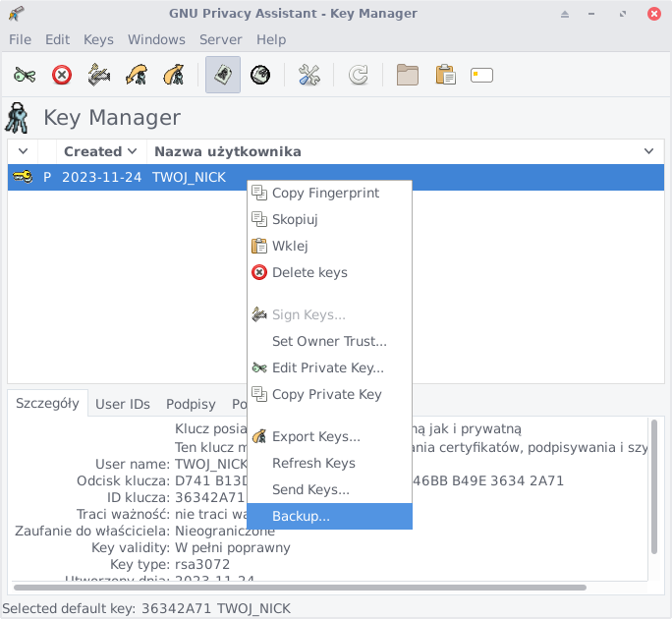Choose Backup... from the context menu

[301, 516]
